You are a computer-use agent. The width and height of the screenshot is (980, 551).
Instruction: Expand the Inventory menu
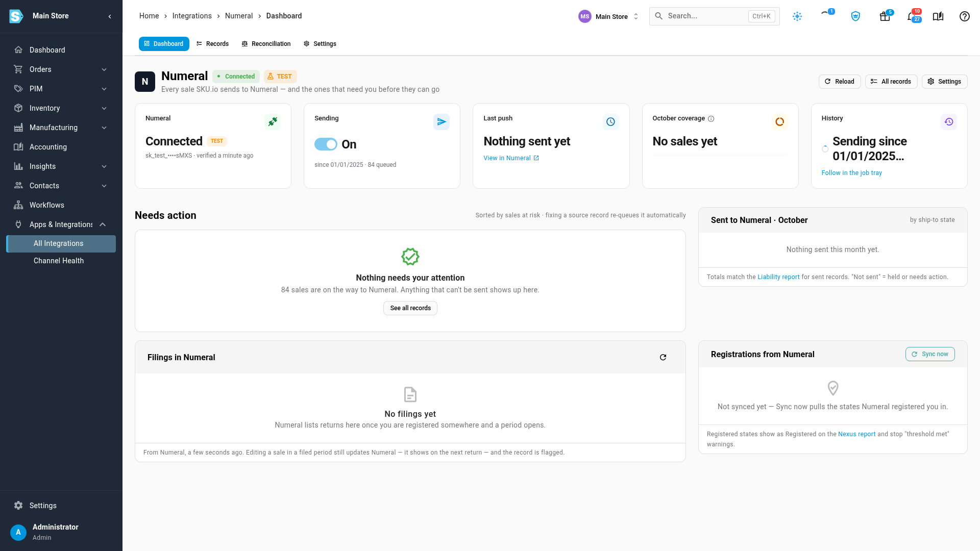click(x=61, y=108)
